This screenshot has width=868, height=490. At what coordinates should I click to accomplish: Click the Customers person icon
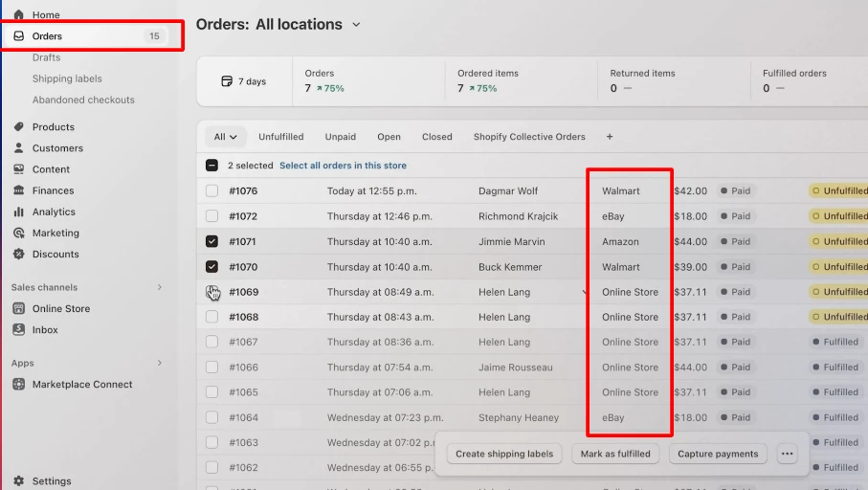19,147
